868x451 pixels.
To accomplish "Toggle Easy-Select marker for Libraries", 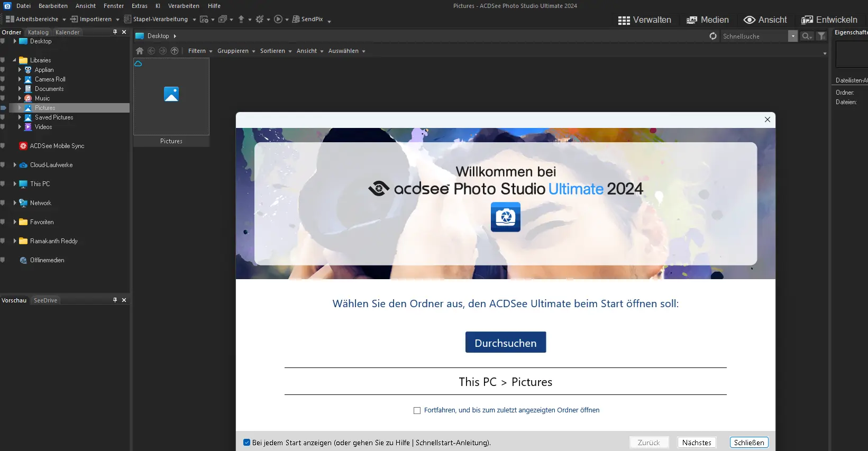I will [3, 60].
